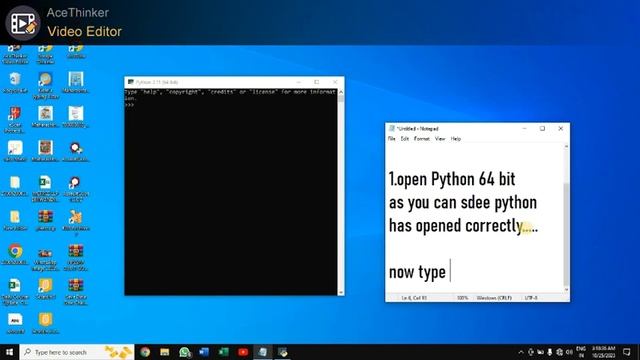Click the microphone tray icon

pyautogui.click(x=550, y=352)
